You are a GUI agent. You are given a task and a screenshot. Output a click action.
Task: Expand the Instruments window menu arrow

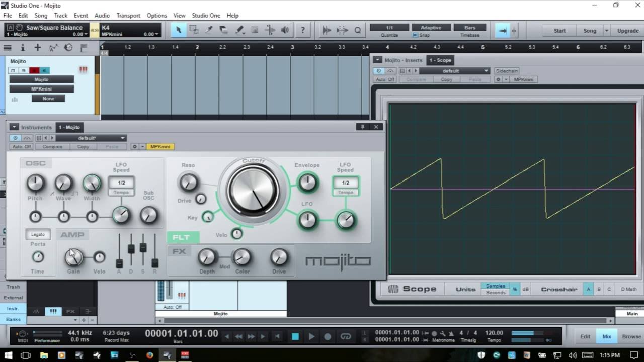click(14, 127)
